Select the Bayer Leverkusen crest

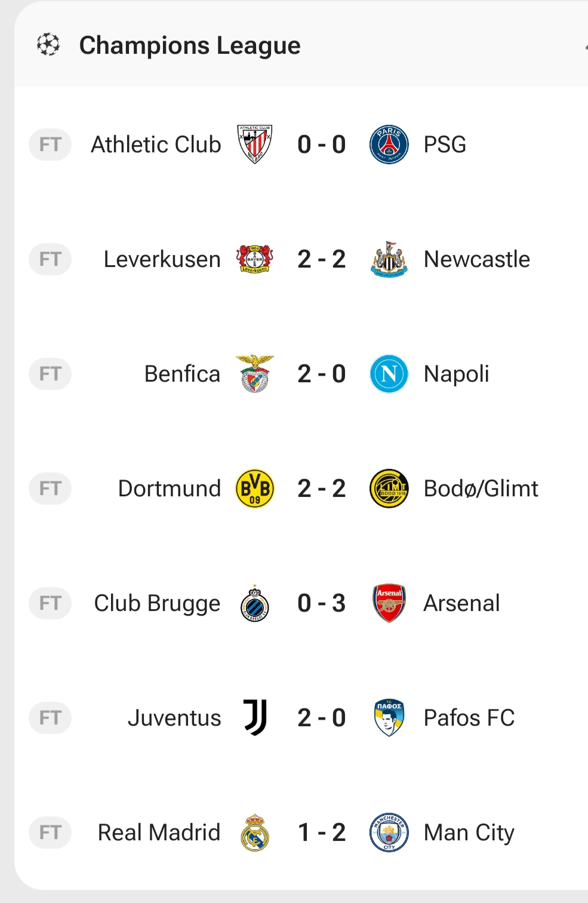pyautogui.click(x=255, y=259)
